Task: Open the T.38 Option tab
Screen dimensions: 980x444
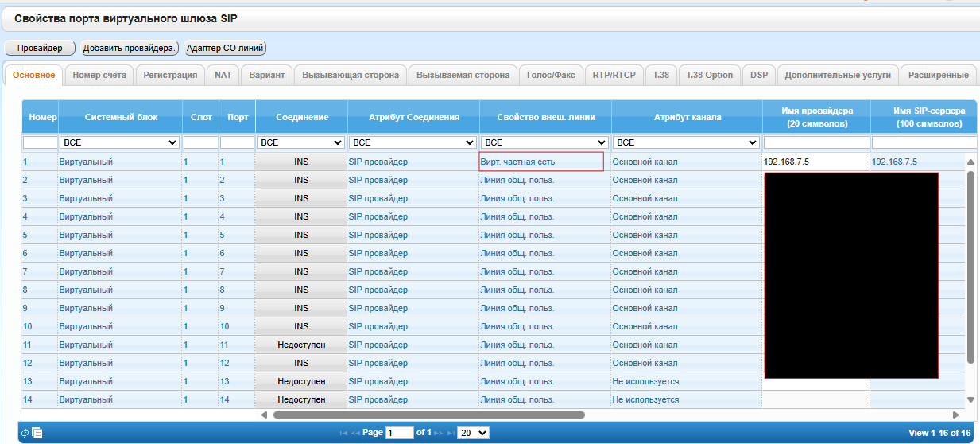Action: pyautogui.click(x=710, y=75)
